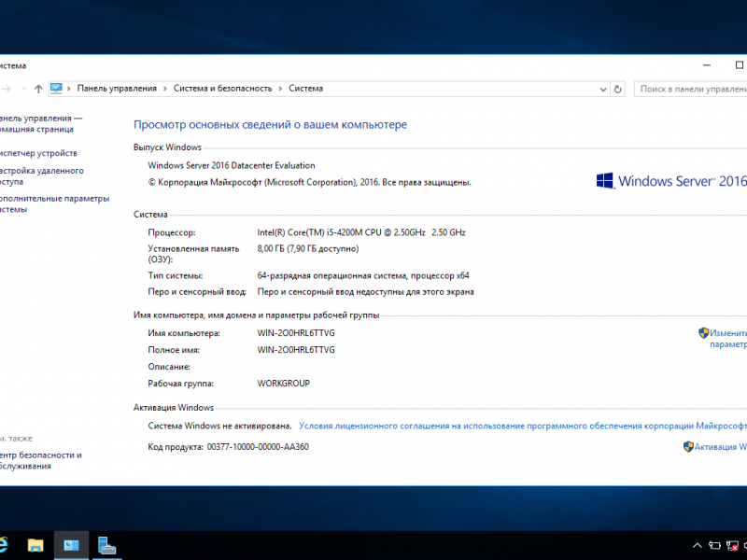Expand the chevron after Панель управления breadcrumb
Image resolution: width=747 pixels, height=560 pixels.
[x=165, y=89]
